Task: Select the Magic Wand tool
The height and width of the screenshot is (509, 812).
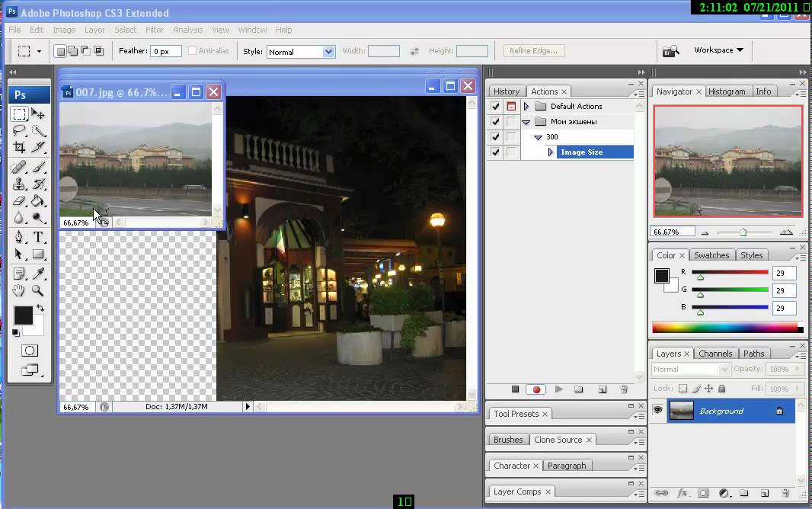Action: (38, 130)
